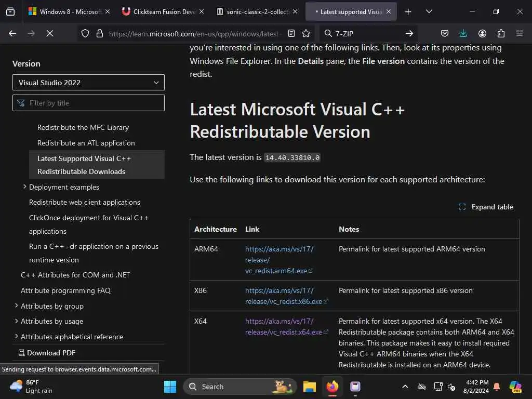532x399 pixels.
Task: Click the Architecture column header
Action: point(216,229)
